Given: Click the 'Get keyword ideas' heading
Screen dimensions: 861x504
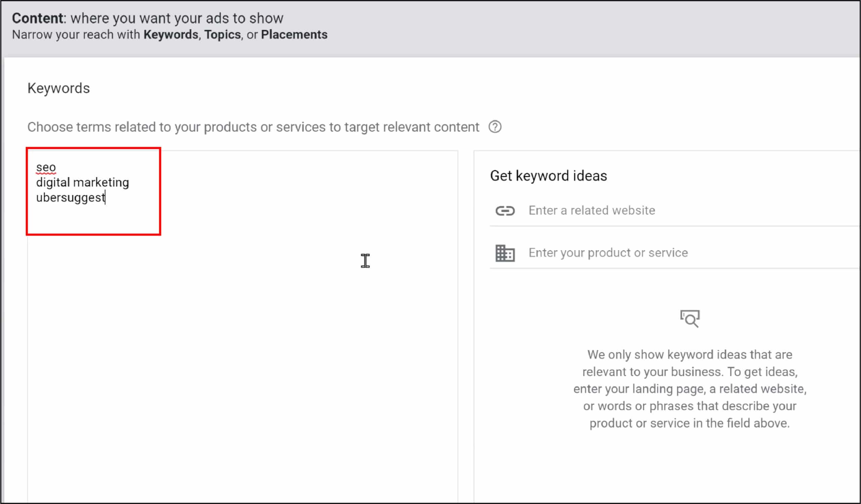Looking at the screenshot, I should [x=548, y=176].
